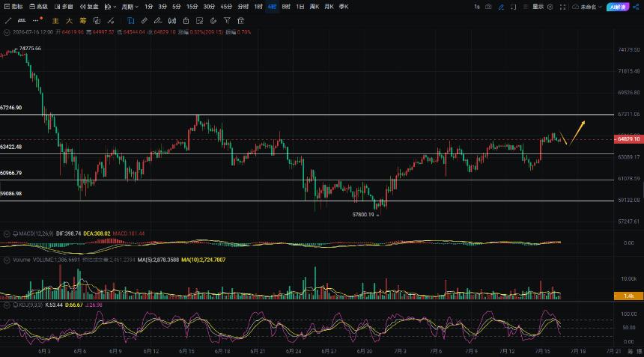Viewport: 644px width, 357px height.
Task: Switch to the 分时 timeline view
Action: tap(243, 7)
